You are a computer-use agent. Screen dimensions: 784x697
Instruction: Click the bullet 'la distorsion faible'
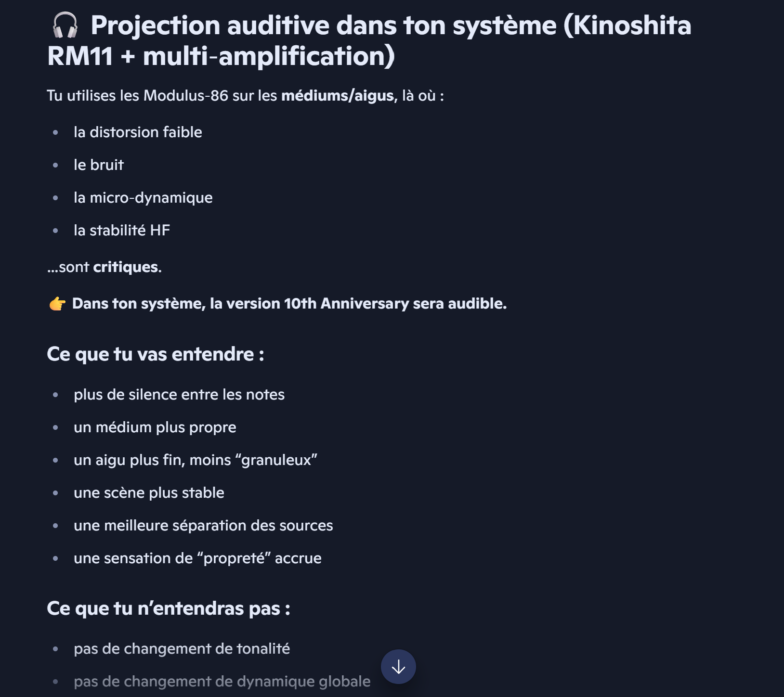pos(138,132)
